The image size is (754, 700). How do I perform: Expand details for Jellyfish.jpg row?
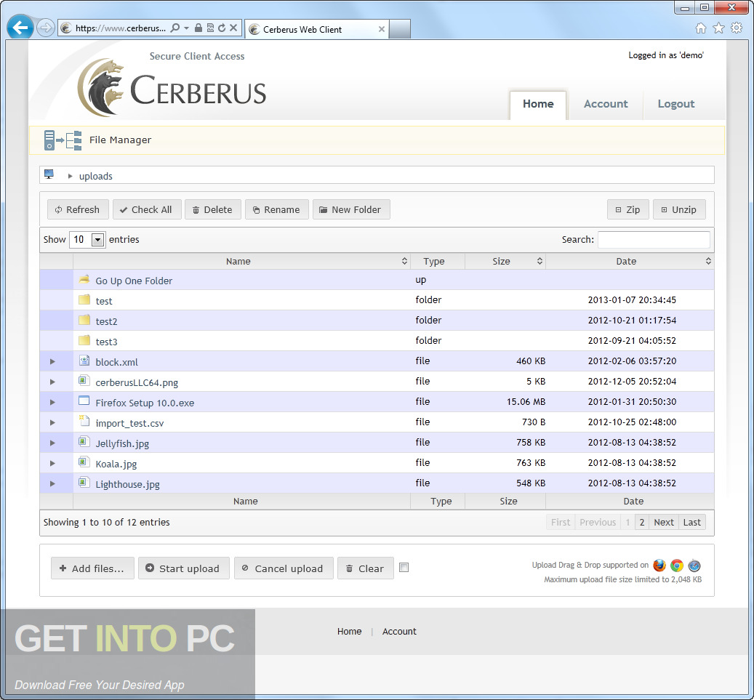tap(52, 443)
